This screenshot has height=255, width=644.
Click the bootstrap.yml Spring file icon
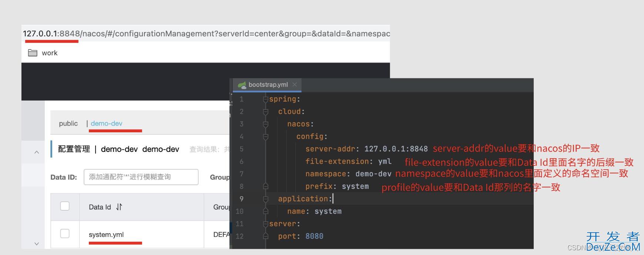[x=242, y=85]
